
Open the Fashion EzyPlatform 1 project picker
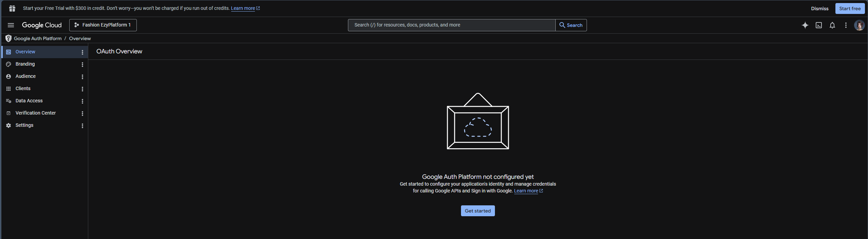point(103,25)
